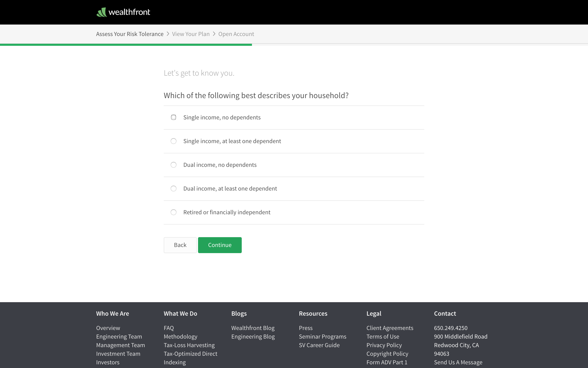Click the 'What We Do' footer heading
The image size is (588, 368).
tap(180, 313)
